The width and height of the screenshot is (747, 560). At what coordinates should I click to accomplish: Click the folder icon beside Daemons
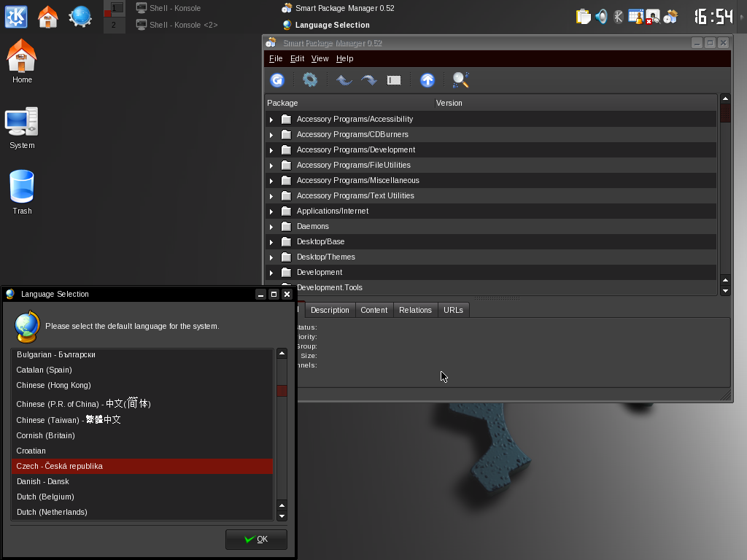(x=286, y=226)
